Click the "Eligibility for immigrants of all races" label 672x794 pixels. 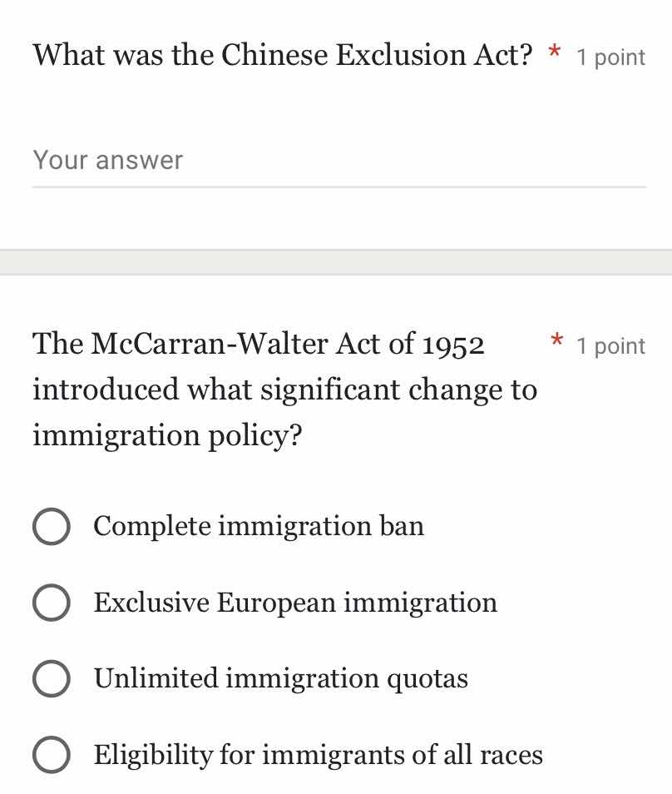(x=319, y=756)
